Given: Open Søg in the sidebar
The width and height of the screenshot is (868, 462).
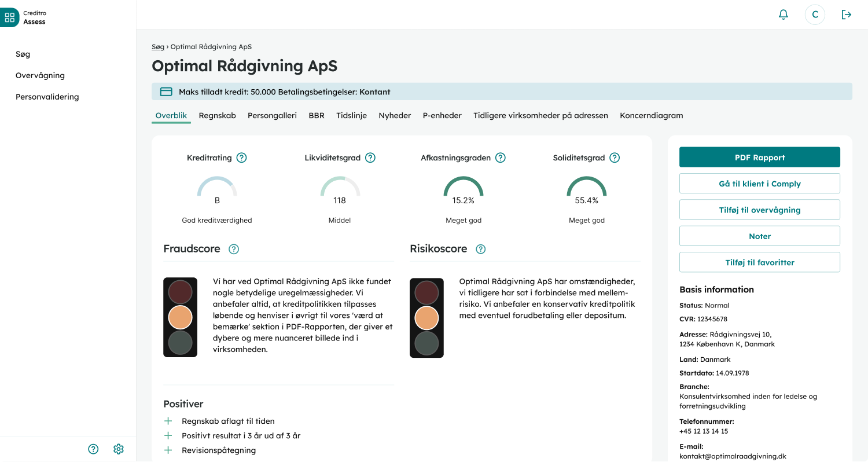Looking at the screenshot, I should 23,54.
